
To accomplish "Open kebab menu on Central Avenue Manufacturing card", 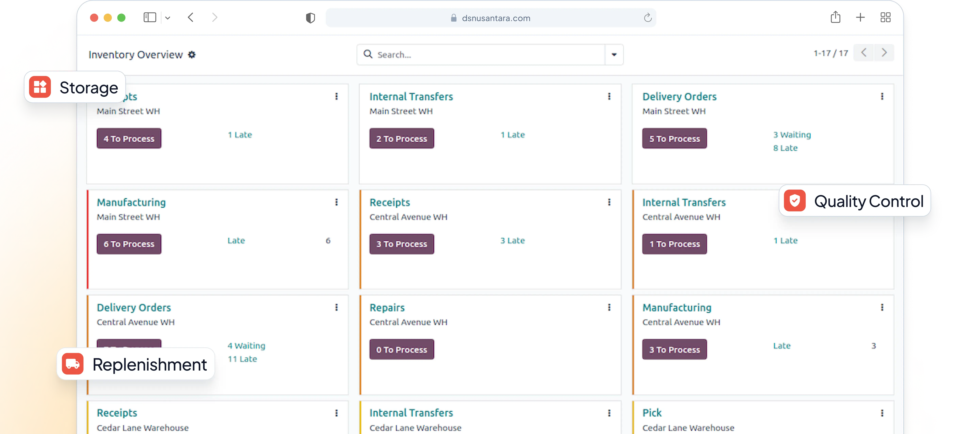I will 882,307.
